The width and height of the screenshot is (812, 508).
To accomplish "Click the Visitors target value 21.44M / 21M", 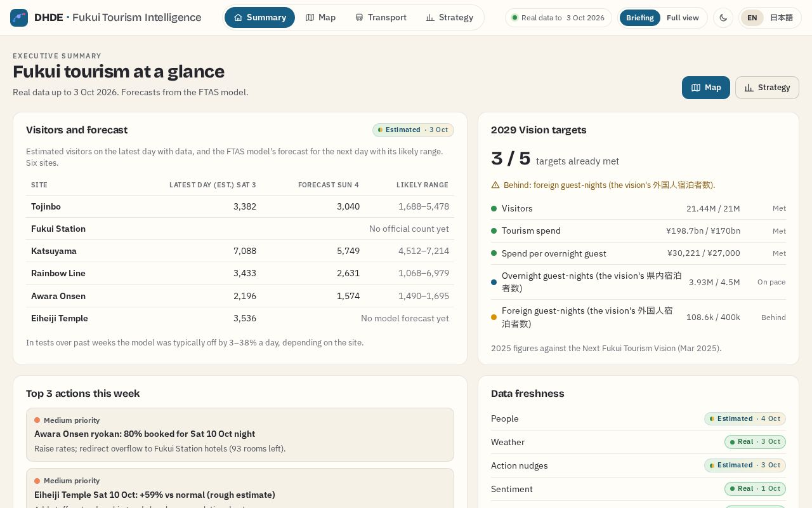I will point(713,208).
